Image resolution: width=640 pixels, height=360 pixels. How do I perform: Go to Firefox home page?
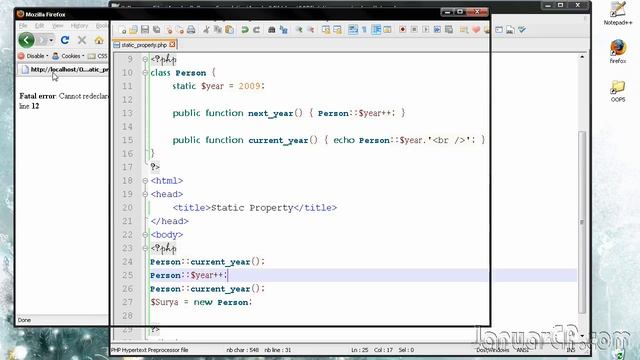tap(99, 40)
